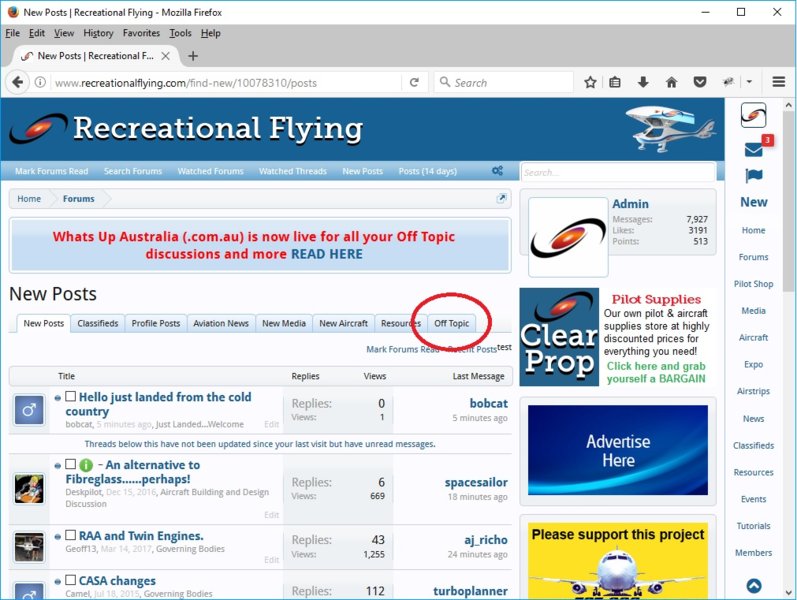Open the Firefox hamburger menu
Viewport: 797px width, 600px height.
779,82
